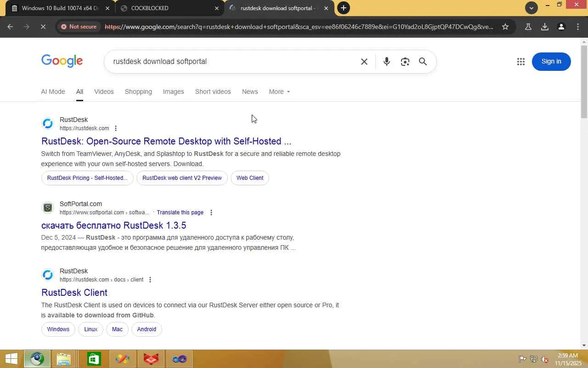
Task: Open the Chrome profile menu
Action: pos(561,27)
